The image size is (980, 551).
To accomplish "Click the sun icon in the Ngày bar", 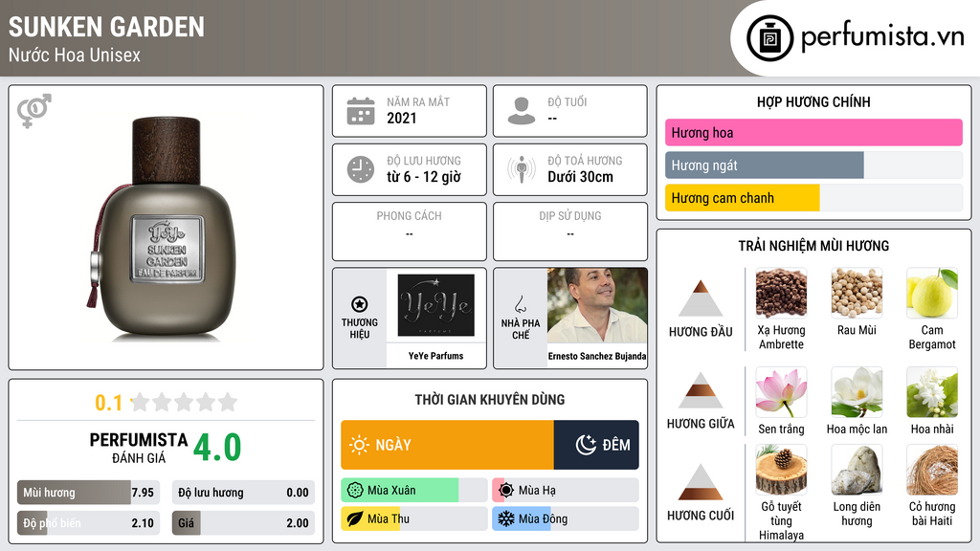I will pyautogui.click(x=360, y=445).
